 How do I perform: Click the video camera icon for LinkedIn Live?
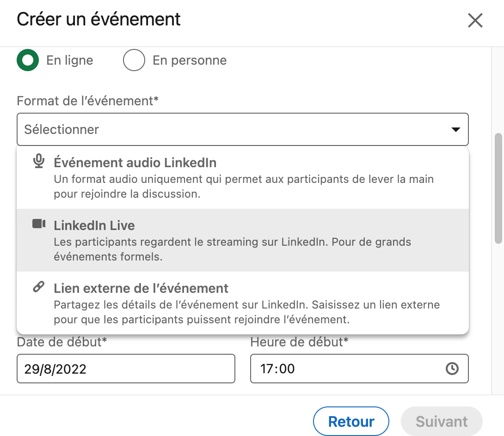click(39, 224)
